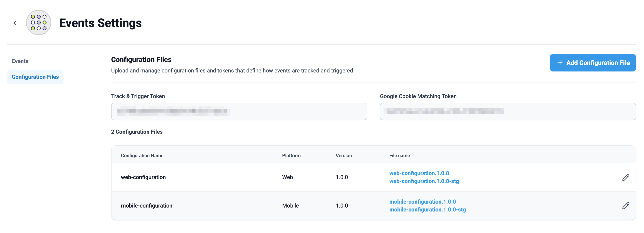Select the web-configuration name cell
644x233 pixels.
click(143, 177)
